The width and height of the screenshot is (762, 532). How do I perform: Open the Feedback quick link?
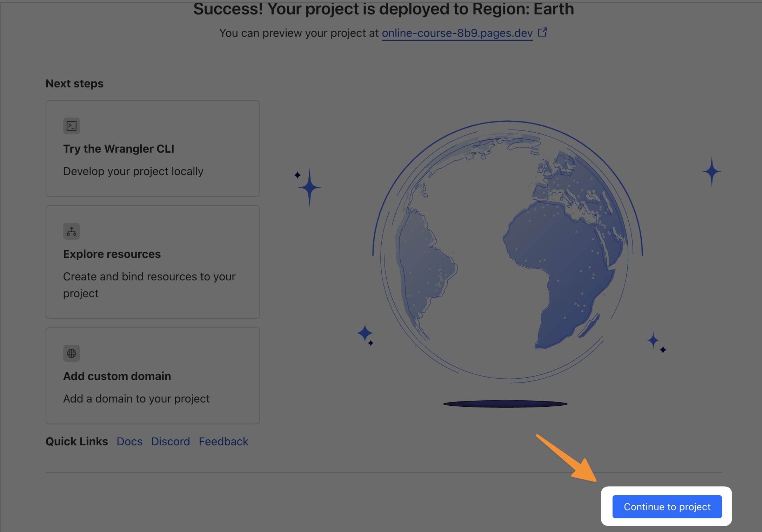coord(223,441)
